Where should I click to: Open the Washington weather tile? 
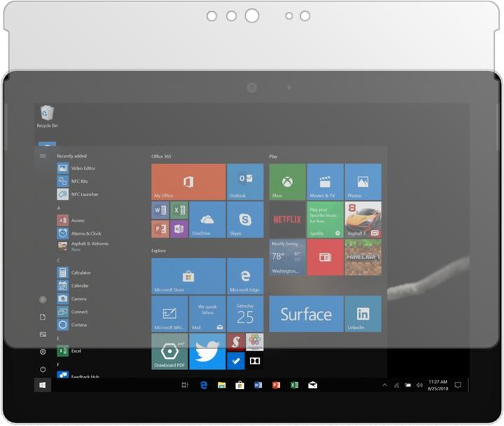point(288,257)
